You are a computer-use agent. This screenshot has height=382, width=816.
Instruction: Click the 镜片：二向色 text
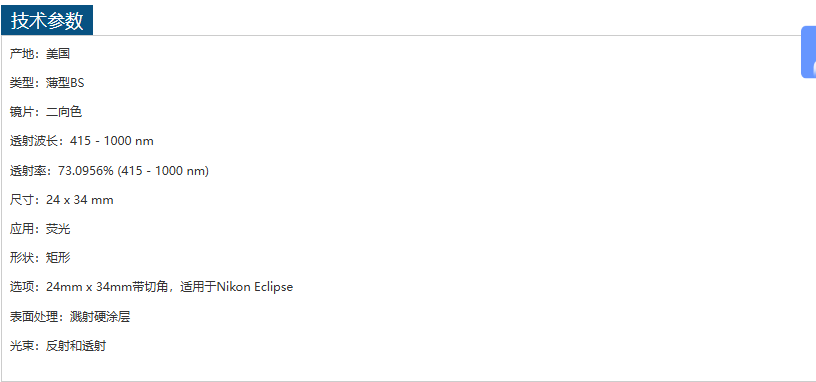pos(46,112)
